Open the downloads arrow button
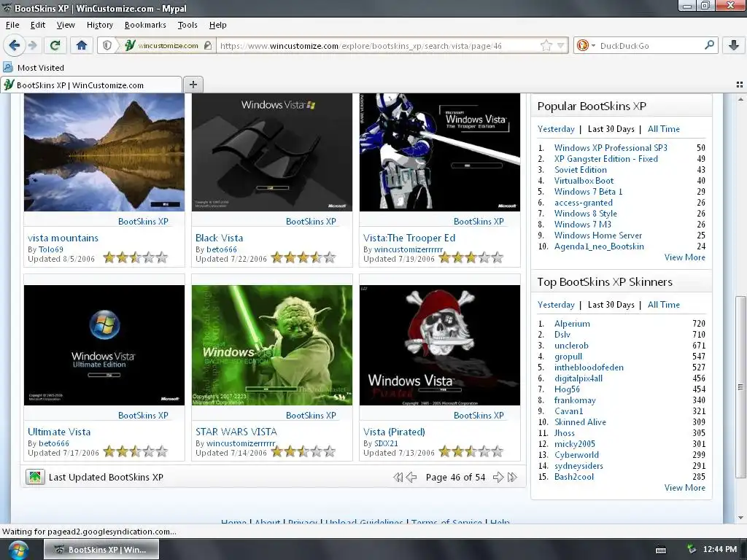Screen dimensions: 747x560 pyautogui.click(x=734, y=46)
